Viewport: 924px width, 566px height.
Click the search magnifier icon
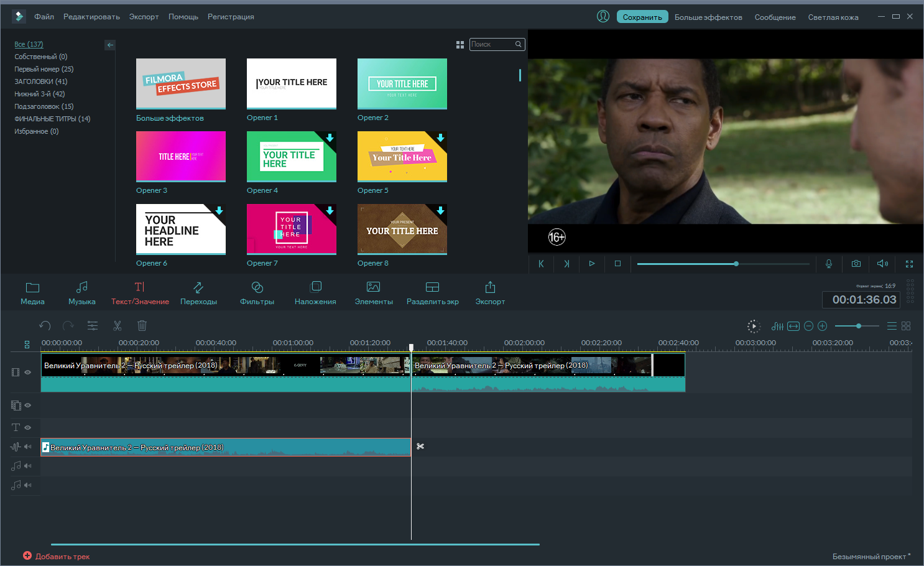(x=518, y=44)
